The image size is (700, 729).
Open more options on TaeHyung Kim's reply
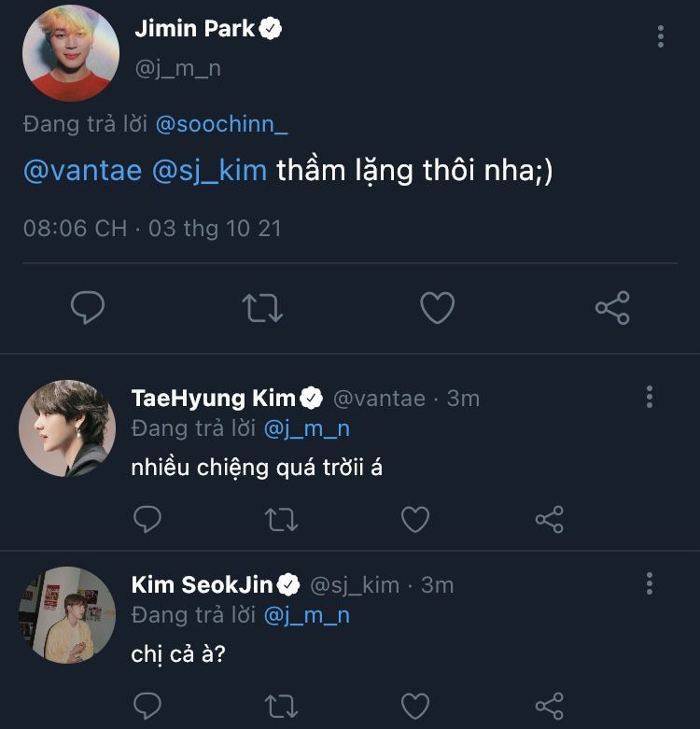pyautogui.click(x=650, y=398)
